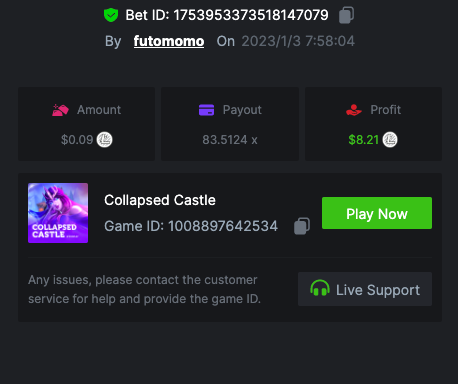Select the Bet ID number text

[251, 15]
